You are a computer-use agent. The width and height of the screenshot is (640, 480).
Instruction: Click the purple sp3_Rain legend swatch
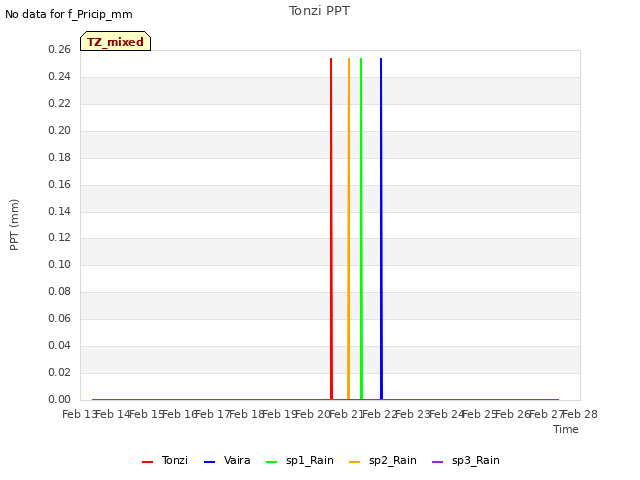438,462
